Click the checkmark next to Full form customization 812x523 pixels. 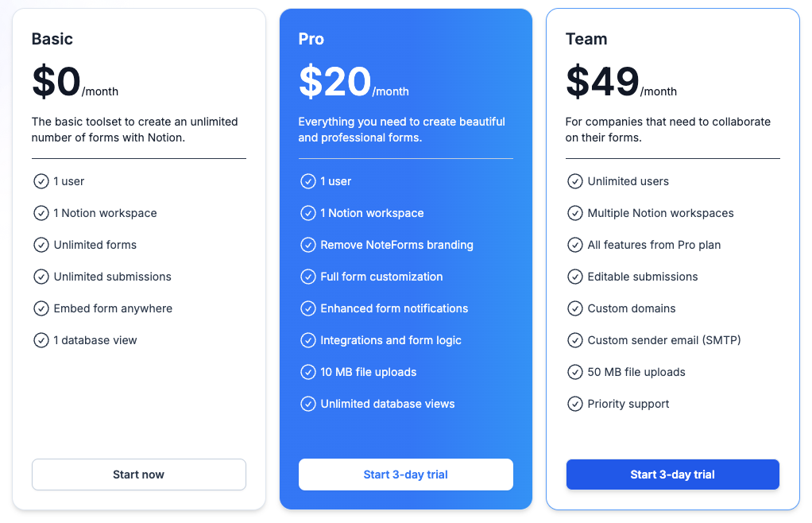tap(308, 277)
